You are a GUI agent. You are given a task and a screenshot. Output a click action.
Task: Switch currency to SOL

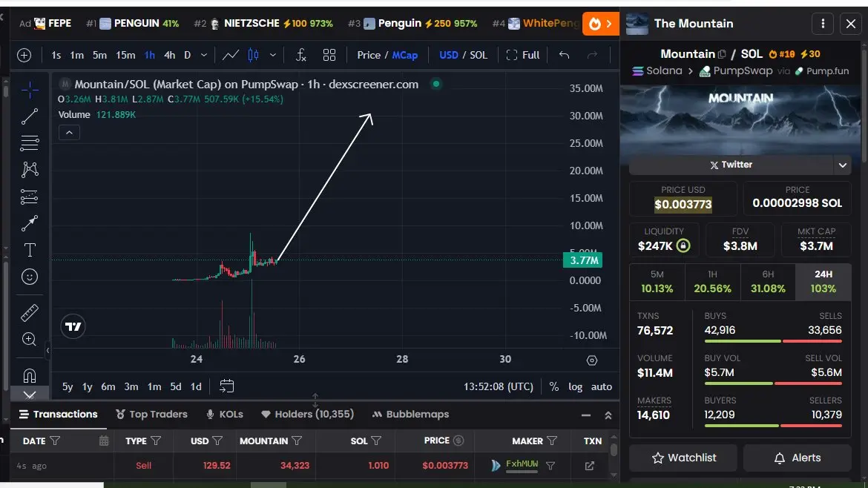click(479, 55)
